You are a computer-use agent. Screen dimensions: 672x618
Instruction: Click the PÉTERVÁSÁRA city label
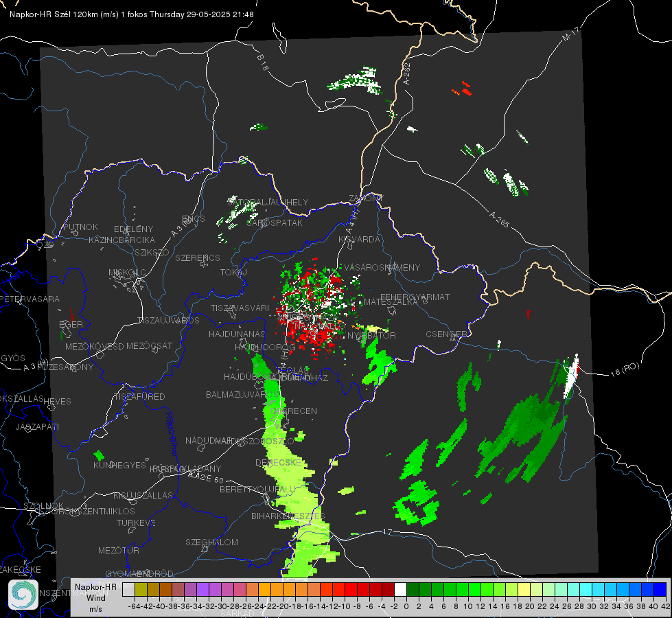(x=30, y=299)
